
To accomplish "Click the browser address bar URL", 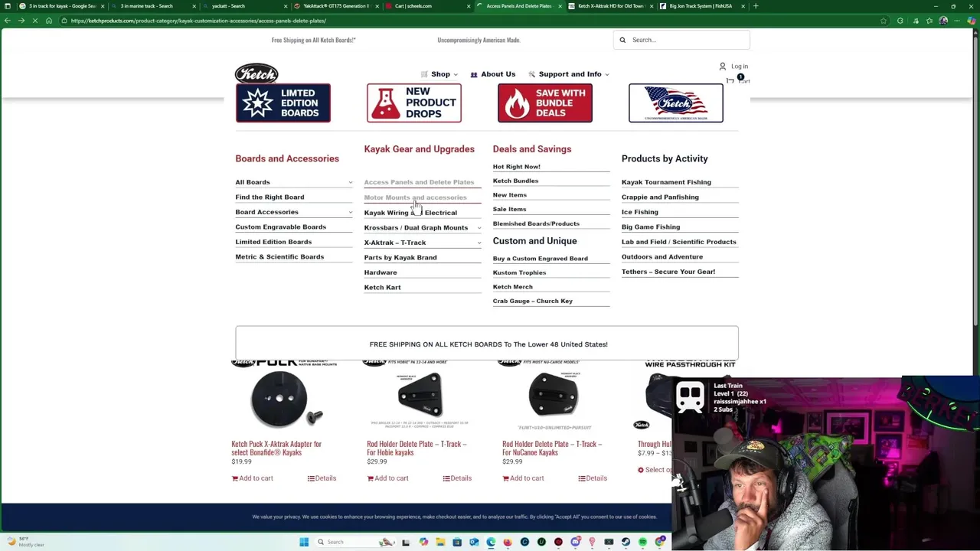I will (198, 21).
